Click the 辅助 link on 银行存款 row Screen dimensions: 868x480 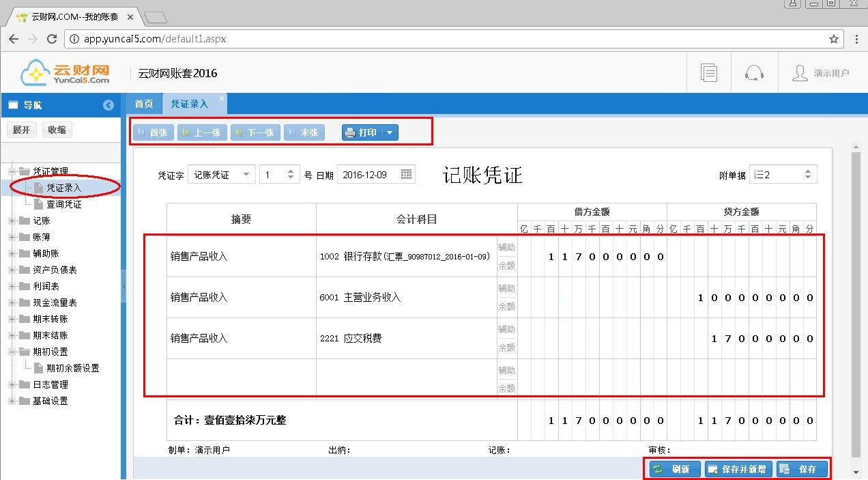(506, 247)
